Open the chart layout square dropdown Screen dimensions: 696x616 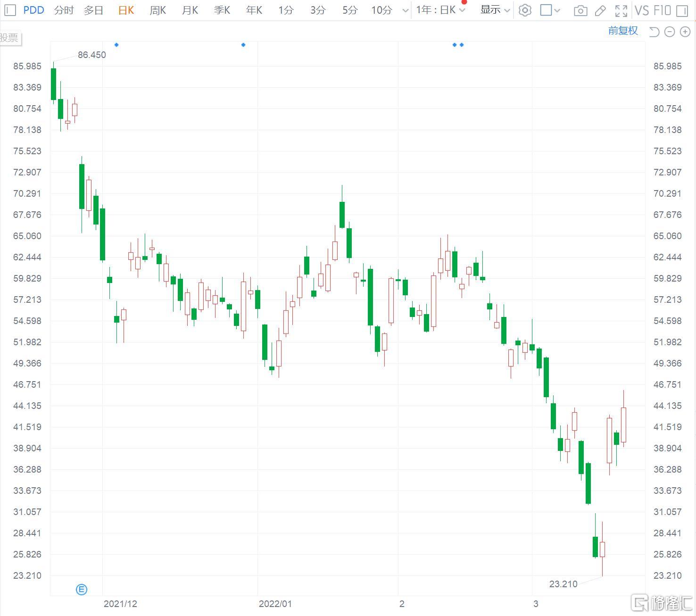(550, 10)
